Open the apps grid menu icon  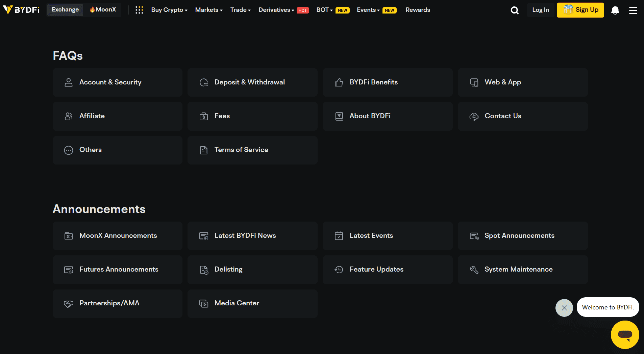point(139,10)
